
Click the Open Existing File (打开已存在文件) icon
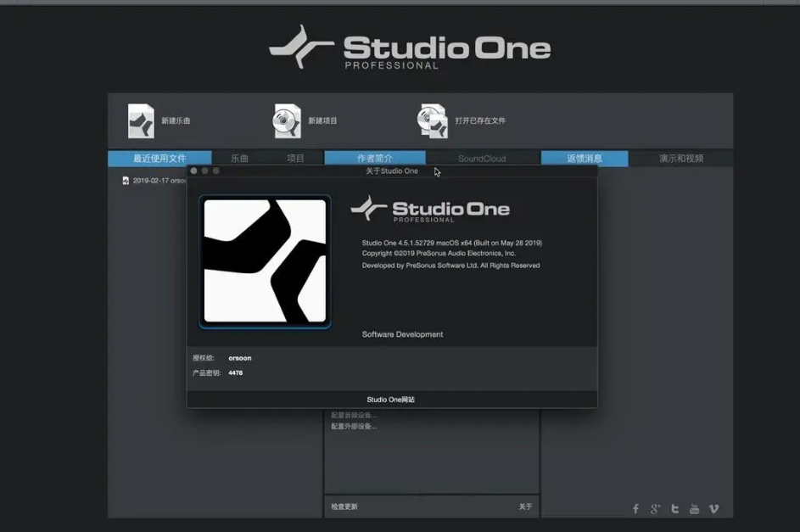(433, 120)
